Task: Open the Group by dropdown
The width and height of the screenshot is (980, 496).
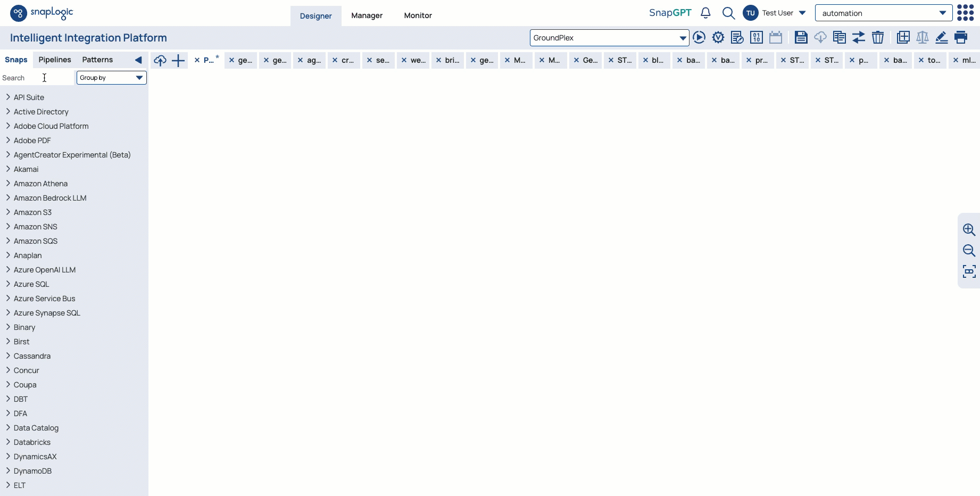Action: [111, 78]
